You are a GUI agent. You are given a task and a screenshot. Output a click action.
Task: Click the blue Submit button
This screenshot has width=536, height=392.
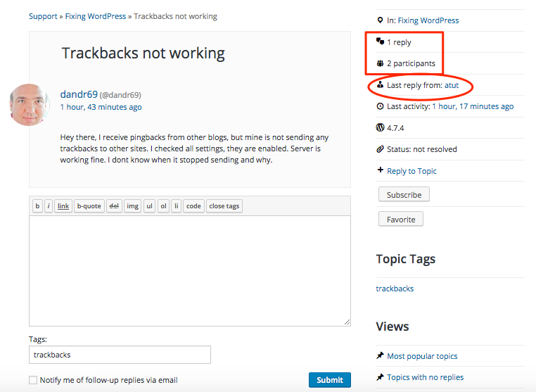(x=329, y=380)
